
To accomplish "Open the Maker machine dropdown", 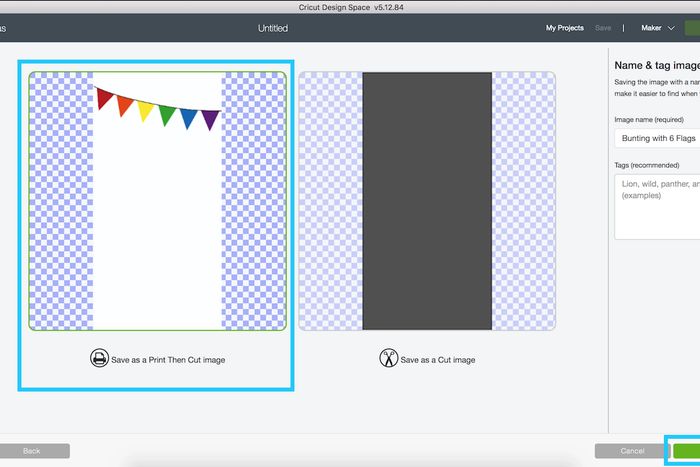I will tap(657, 29).
